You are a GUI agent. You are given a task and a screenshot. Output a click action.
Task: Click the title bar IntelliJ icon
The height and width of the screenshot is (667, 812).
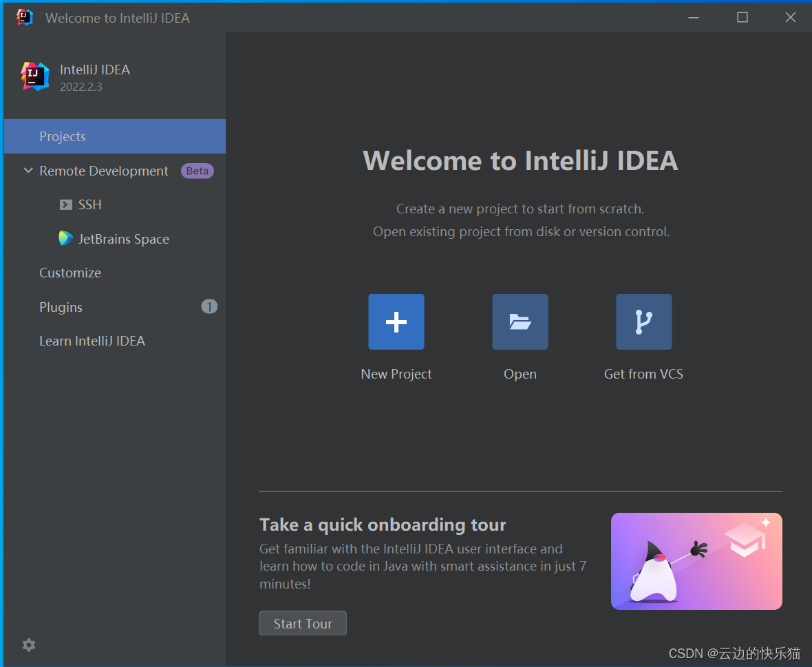[24, 17]
